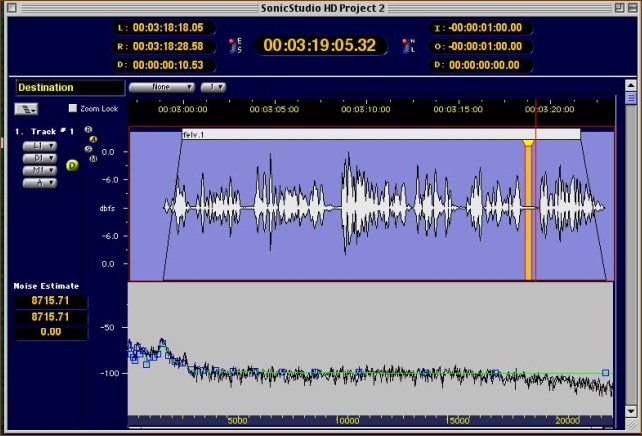Open the D1 dropdown on Track 1

click(x=40, y=158)
